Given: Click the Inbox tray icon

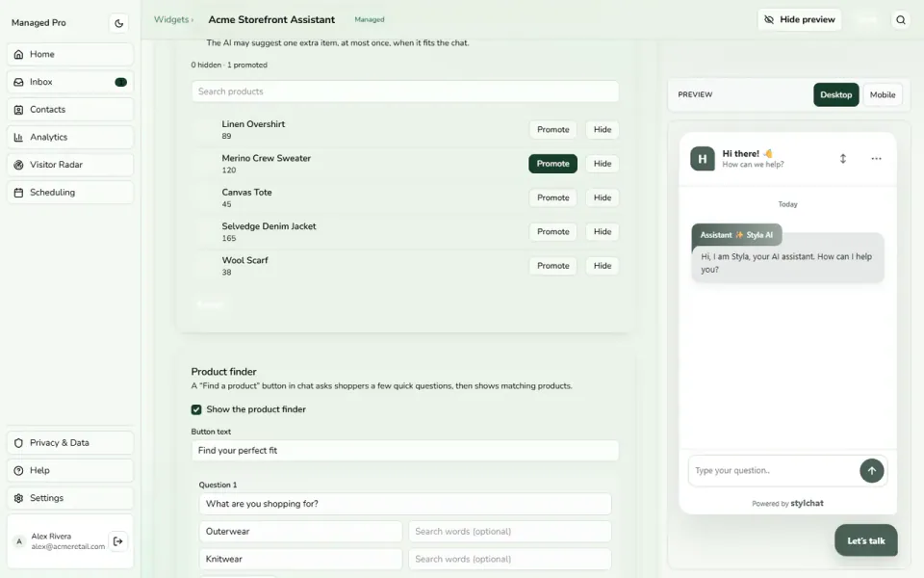Looking at the screenshot, I should (x=19, y=82).
